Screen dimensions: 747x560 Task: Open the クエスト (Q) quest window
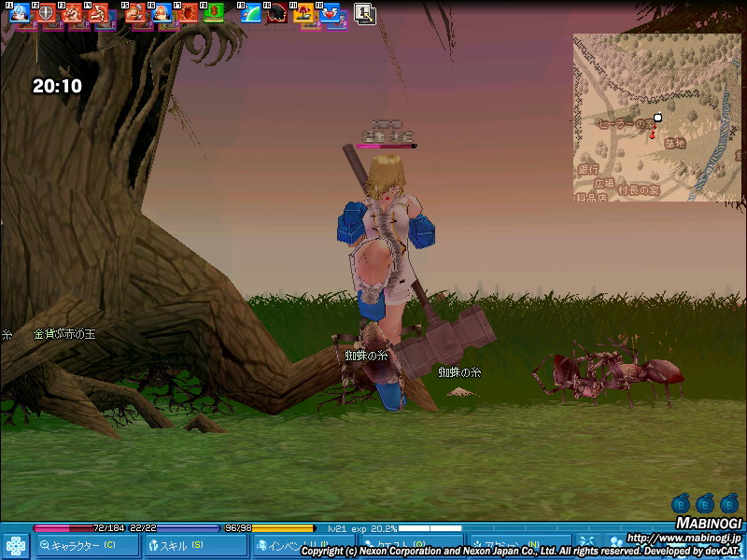click(x=412, y=546)
